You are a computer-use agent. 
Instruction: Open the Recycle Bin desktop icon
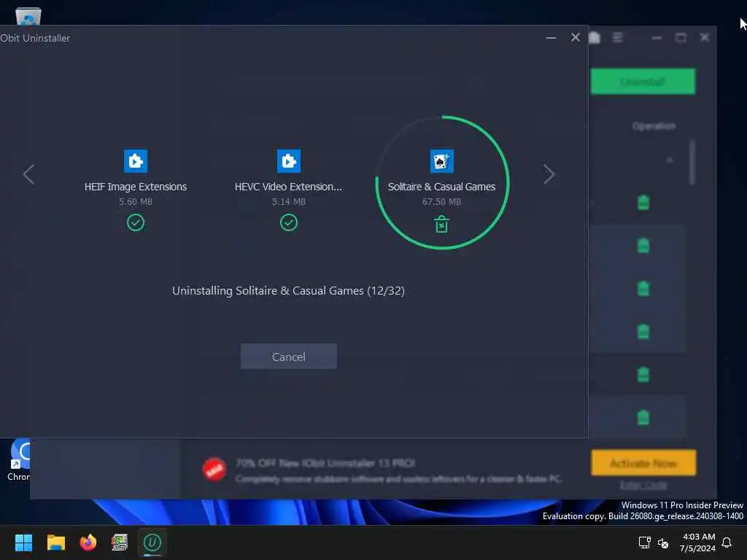coord(28,16)
